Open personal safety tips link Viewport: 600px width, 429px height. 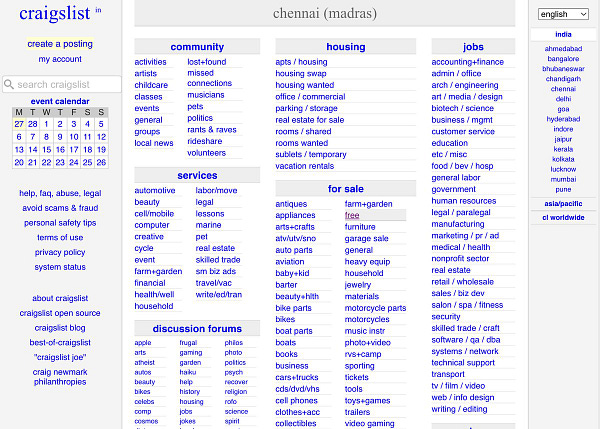coord(60,223)
